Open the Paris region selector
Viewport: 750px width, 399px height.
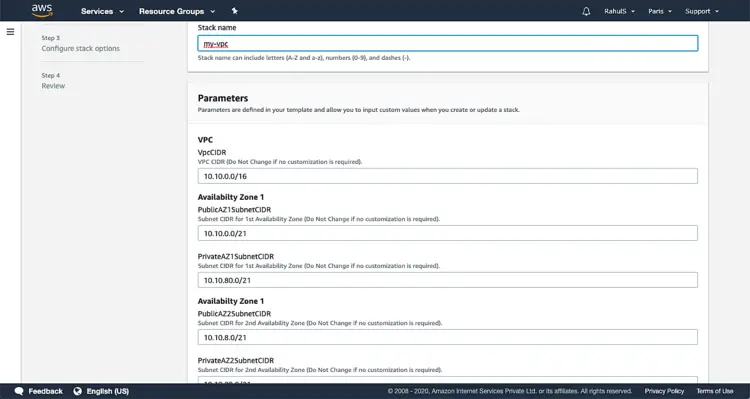point(660,11)
